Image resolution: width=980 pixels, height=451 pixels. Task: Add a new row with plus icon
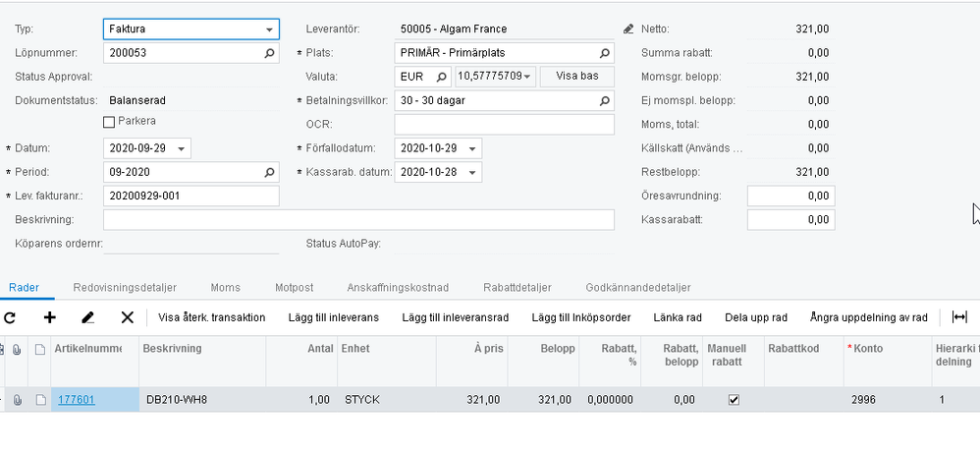tap(50, 317)
